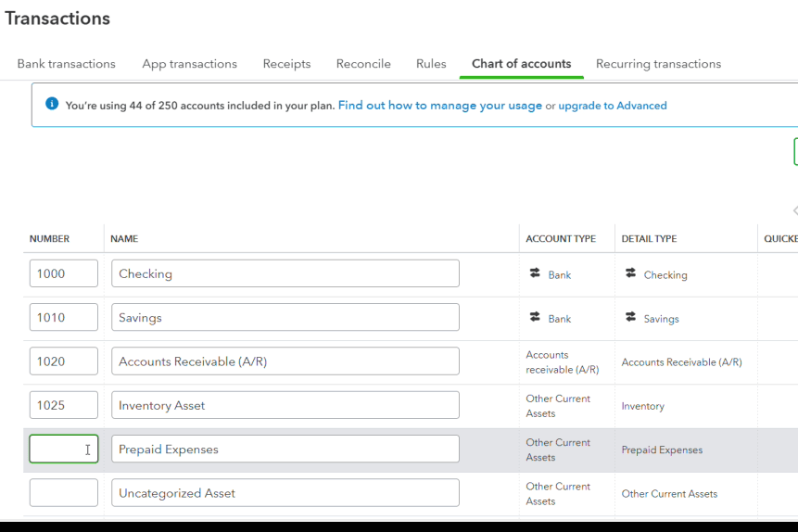798x532 pixels.
Task: Open the Bank transactions tab
Action: click(67, 64)
